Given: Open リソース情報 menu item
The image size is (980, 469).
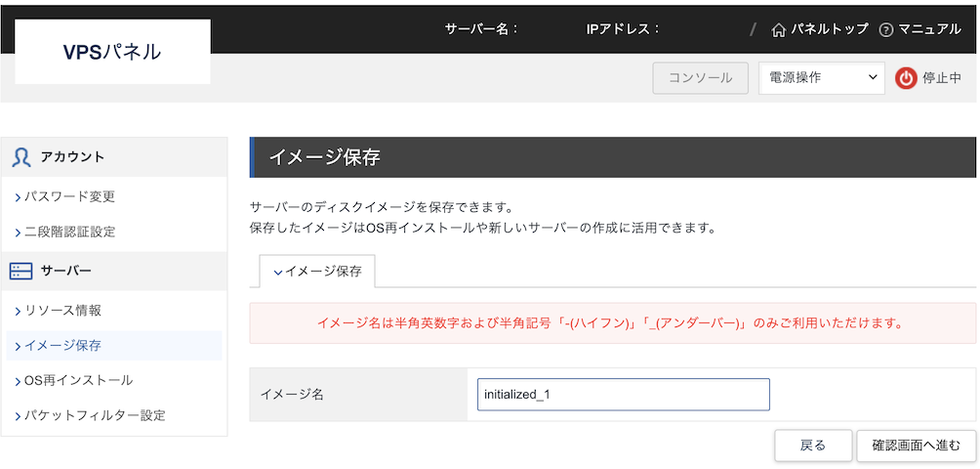Looking at the screenshot, I should [x=62, y=310].
